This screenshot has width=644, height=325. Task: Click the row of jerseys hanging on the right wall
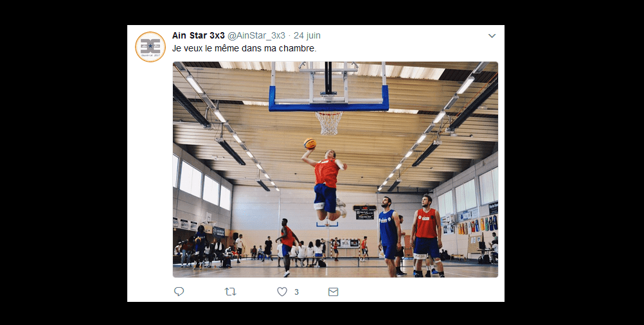pyautogui.click(x=476, y=225)
